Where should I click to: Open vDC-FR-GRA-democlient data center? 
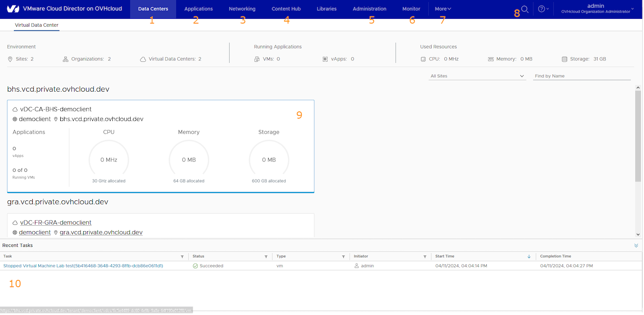(55, 222)
